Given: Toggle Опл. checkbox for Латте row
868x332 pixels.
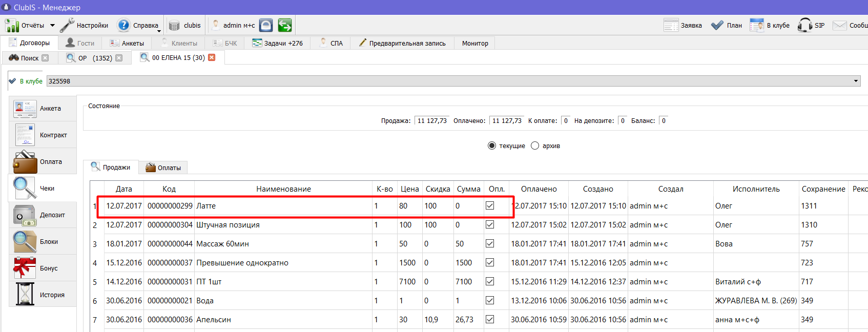Looking at the screenshot, I should point(490,205).
